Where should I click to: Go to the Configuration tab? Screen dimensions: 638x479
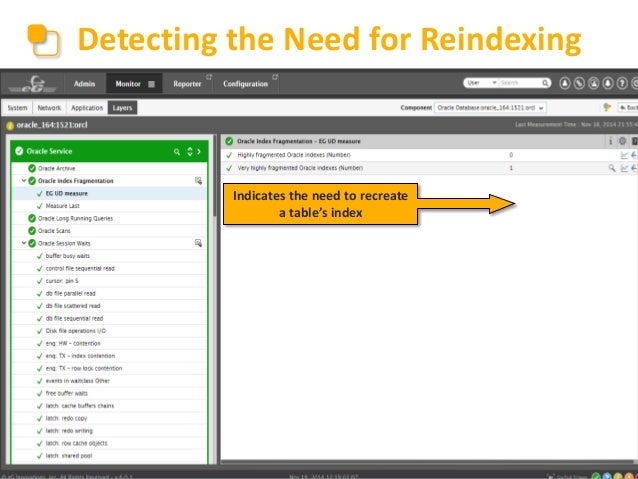[245, 84]
